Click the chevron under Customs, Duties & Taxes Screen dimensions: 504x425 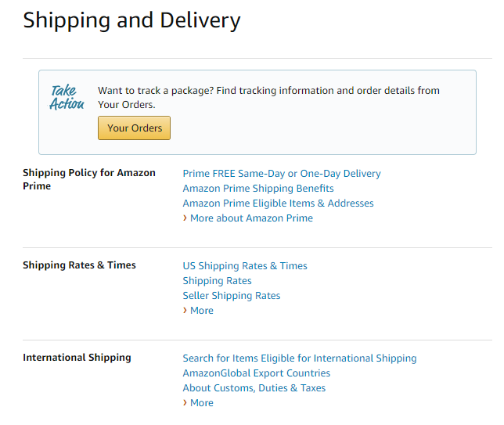(185, 403)
